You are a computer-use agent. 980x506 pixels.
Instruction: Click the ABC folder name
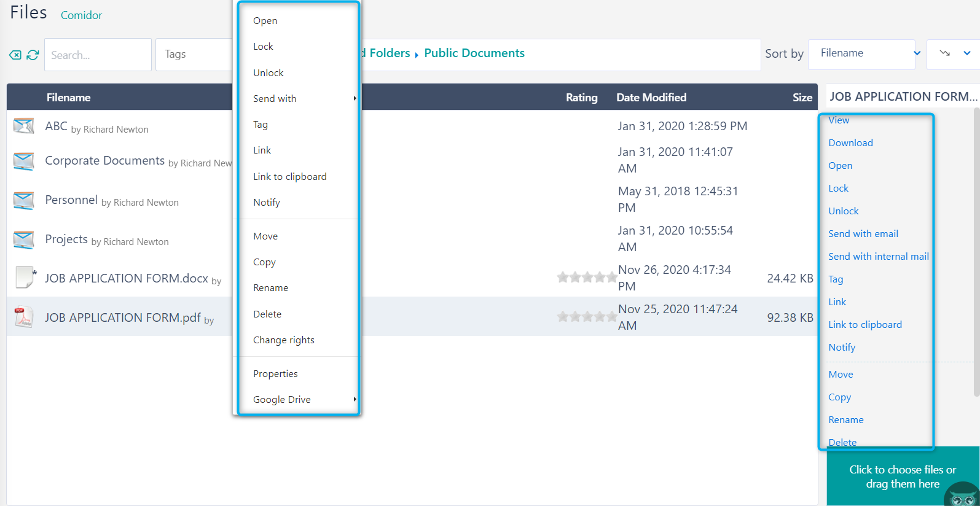pos(56,126)
